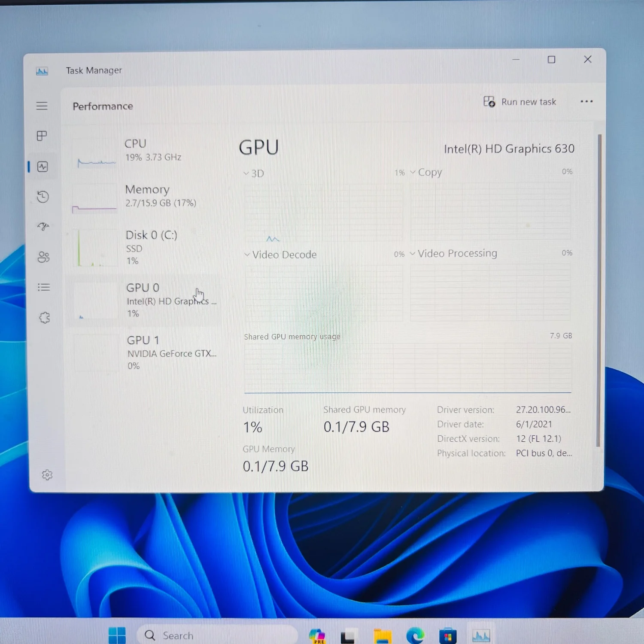
Task: Click the taskbar Search box
Action: point(217,635)
